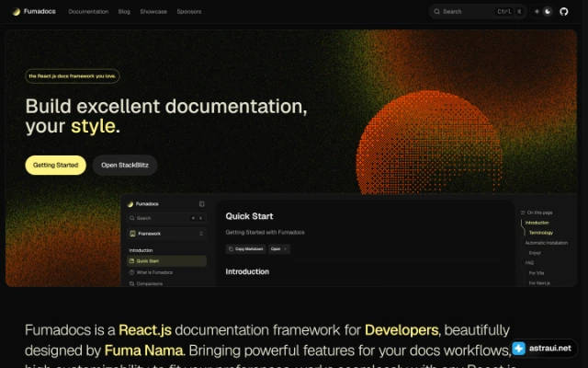Click 'Getting Started with Fumadocs' subtitle
The image size is (588, 368).
tap(266, 233)
